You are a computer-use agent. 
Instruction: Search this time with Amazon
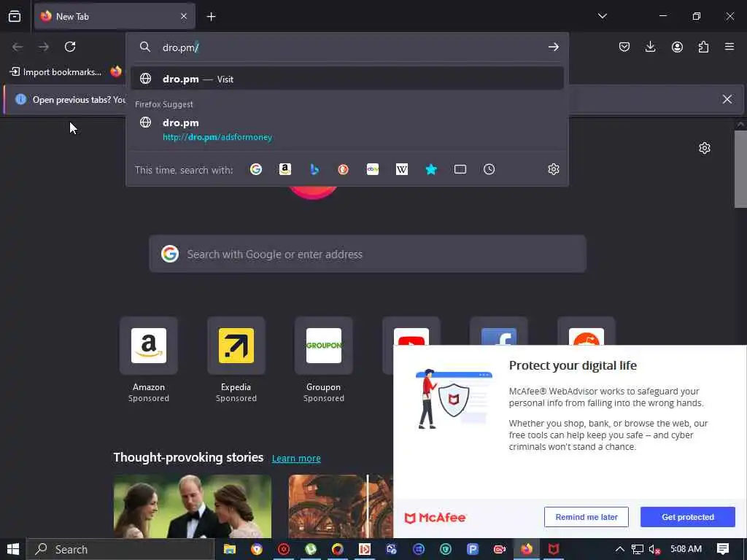285,169
